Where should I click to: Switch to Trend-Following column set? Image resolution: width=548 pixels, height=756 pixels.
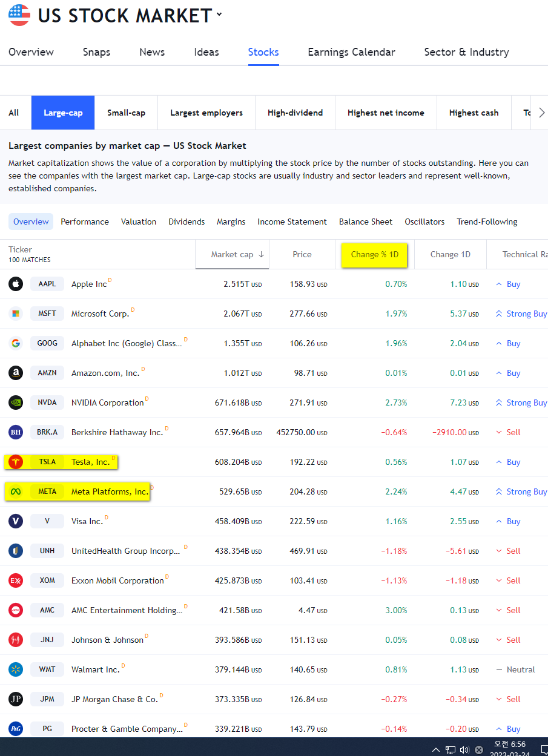click(x=487, y=222)
